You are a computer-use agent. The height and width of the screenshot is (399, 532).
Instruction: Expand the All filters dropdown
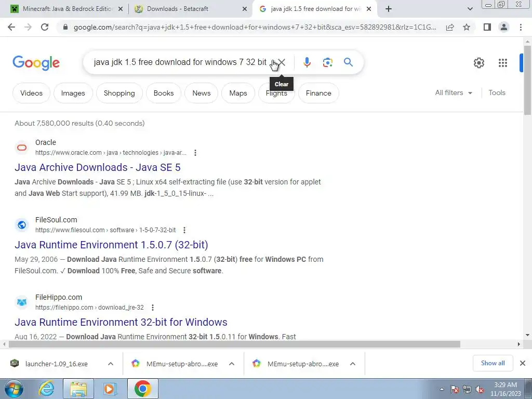tap(454, 92)
